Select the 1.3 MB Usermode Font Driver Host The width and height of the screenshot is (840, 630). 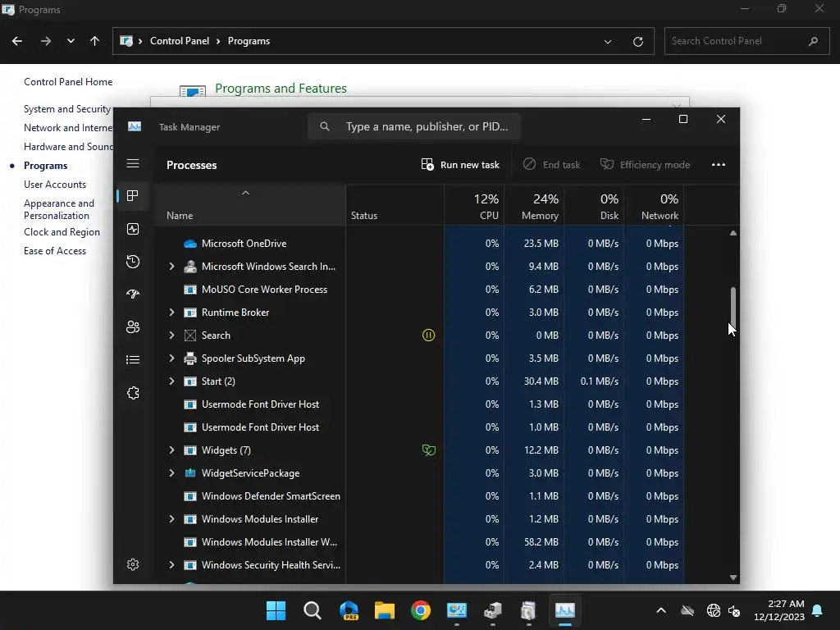pyautogui.click(x=419, y=404)
